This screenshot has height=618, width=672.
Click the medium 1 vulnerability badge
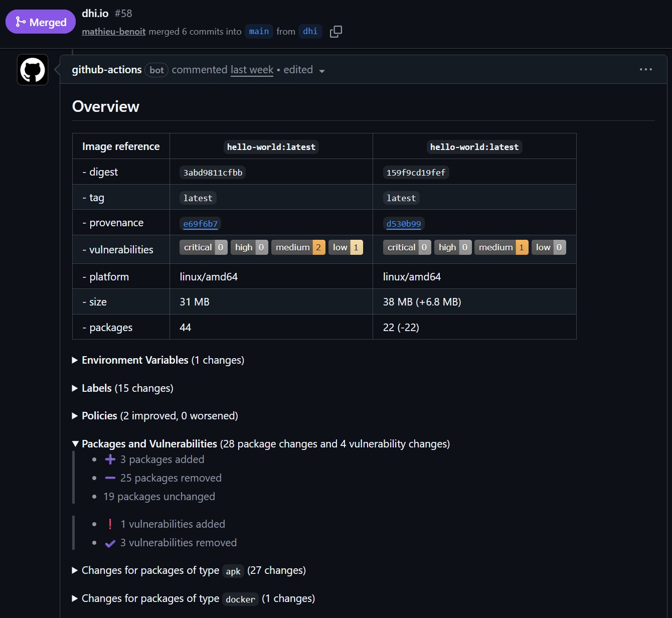[x=501, y=247]
